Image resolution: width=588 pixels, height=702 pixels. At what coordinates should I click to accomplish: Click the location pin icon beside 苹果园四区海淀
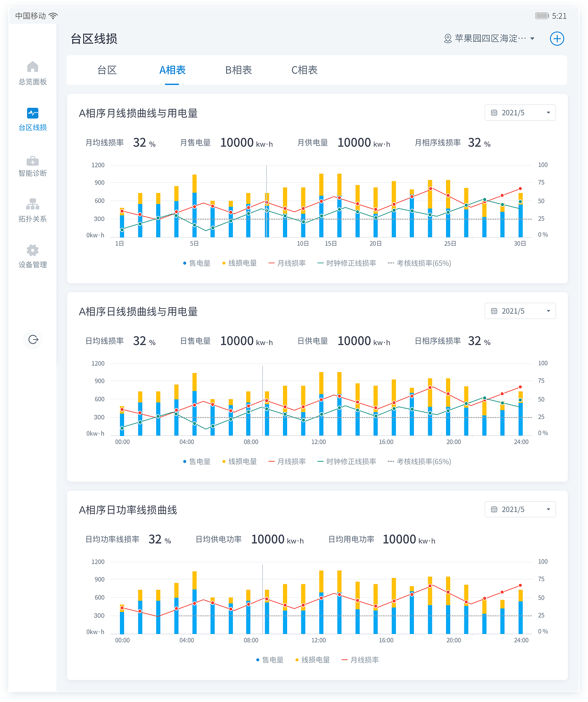click(445, 39)
